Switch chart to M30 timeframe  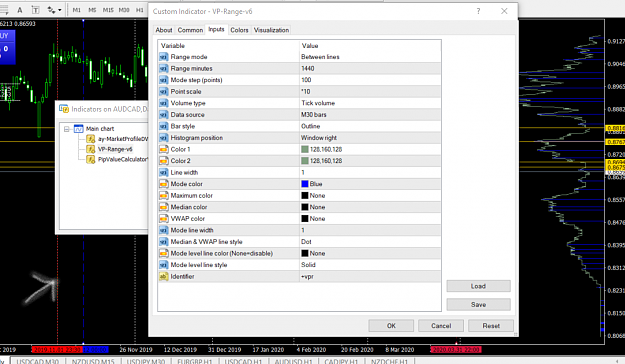pyautogui.click(x=124, y=10)
